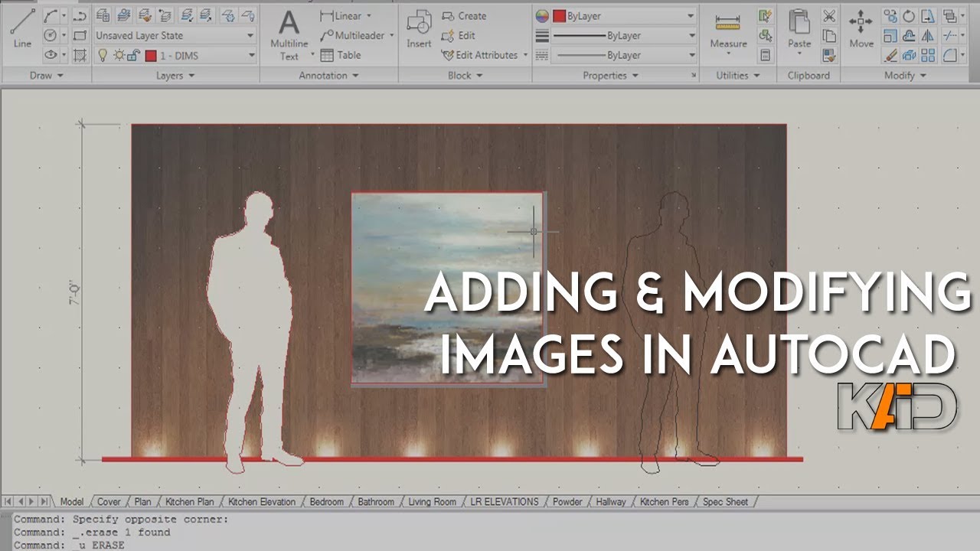Click the Linear dimension button
This screenshot has width=980, height=551.
click(341, 15)
